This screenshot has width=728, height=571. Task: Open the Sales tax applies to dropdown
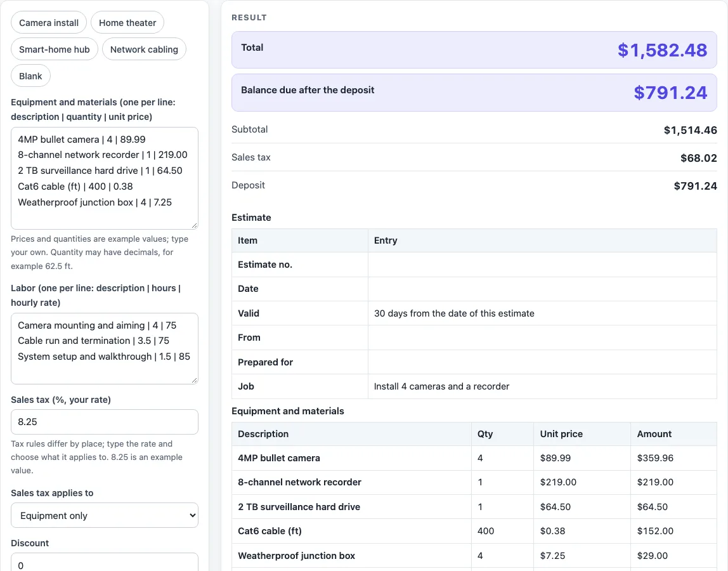click(x=105, y=515)
